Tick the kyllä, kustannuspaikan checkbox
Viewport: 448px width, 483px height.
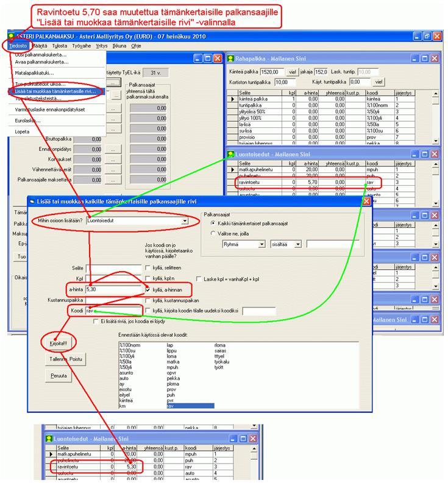coord(148,300)
